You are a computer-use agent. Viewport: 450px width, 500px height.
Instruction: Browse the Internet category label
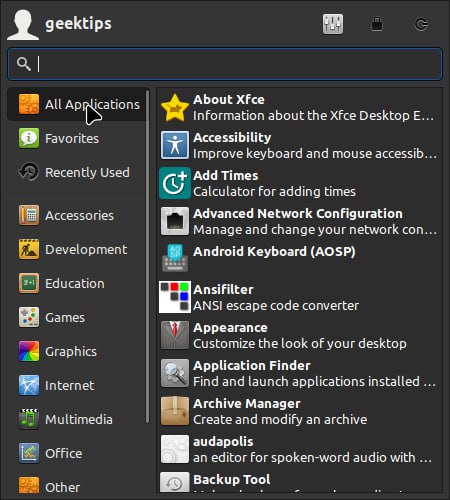[x=70, y=386]
